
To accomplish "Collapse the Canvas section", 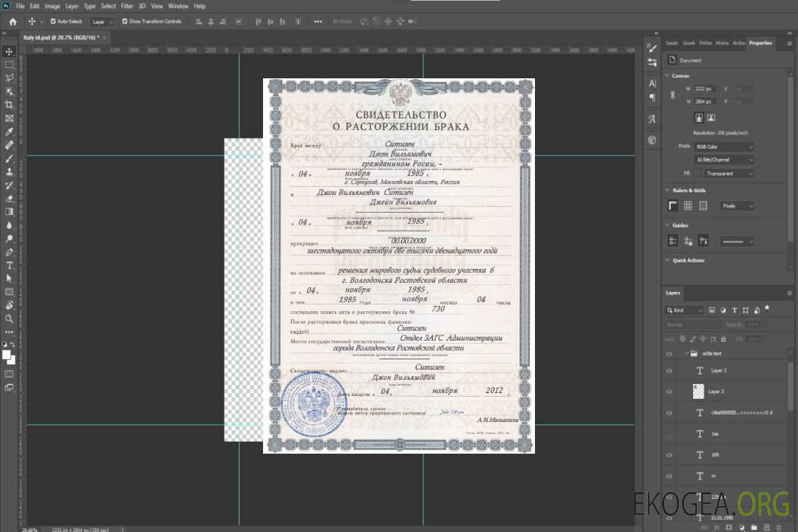I will [667, 76].
